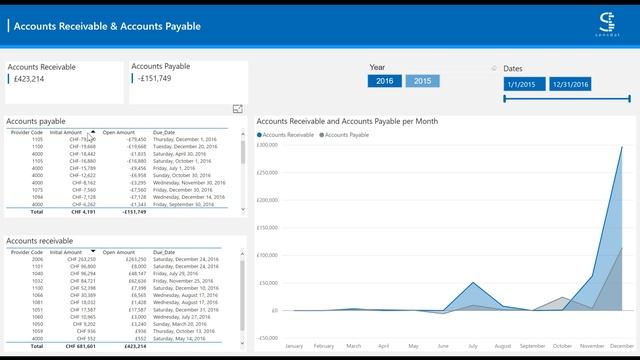The image size is (640, 360).
Task: Click Accounts receivable scrollbar thumb
Action: [242, 296]
